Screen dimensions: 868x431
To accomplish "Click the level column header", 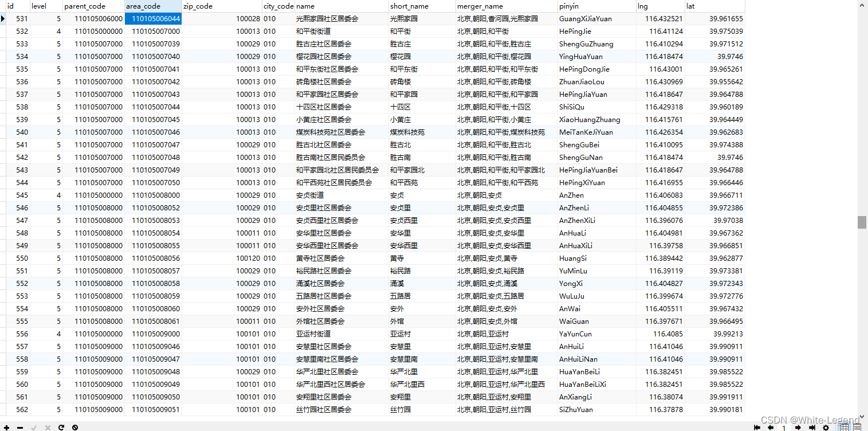I will (46, 6).
